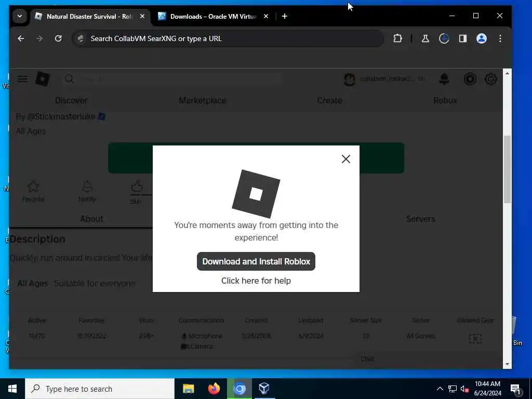Go back to previous page
This screenshot has width=532, height=399.
click(x=21, y=38)
